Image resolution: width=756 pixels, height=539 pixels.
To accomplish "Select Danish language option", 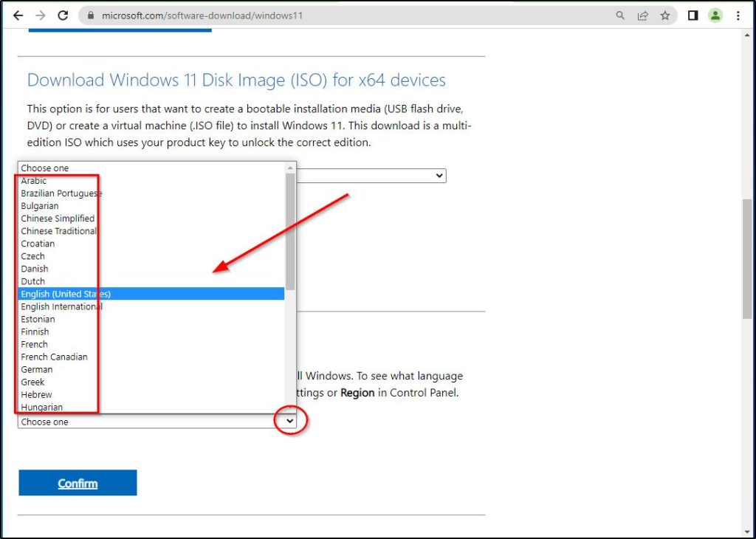I will tap(151, 269).
